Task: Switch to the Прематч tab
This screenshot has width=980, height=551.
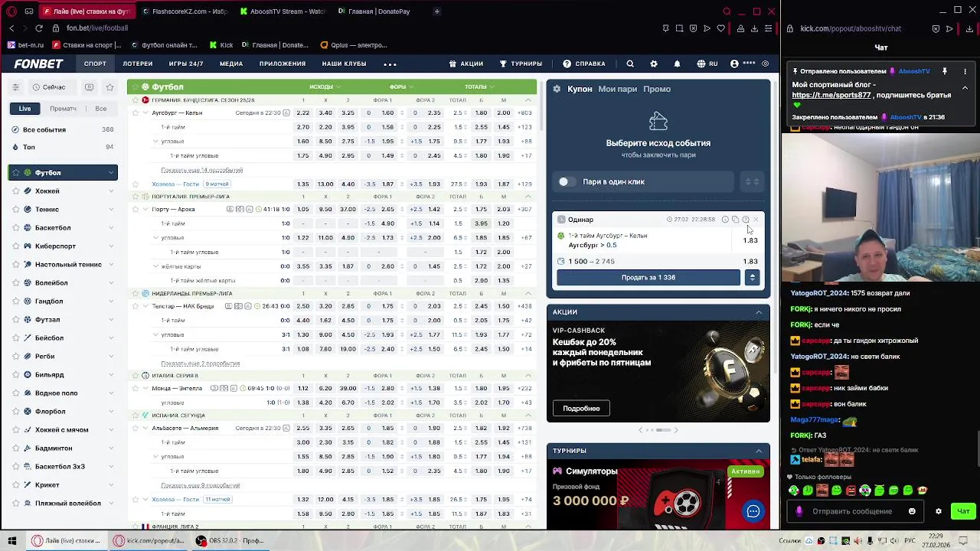Action: 63,109
